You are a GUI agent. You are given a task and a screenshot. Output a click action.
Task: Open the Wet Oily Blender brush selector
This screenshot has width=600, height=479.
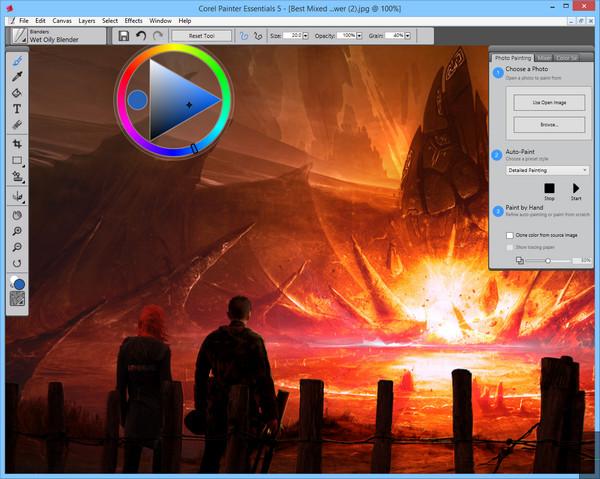[58, 36]
